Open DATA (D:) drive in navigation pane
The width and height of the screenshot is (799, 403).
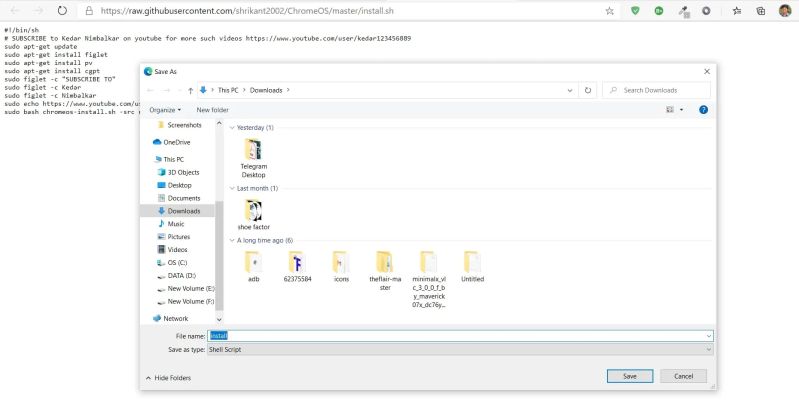pyautogui.click(x=181, y=276)
